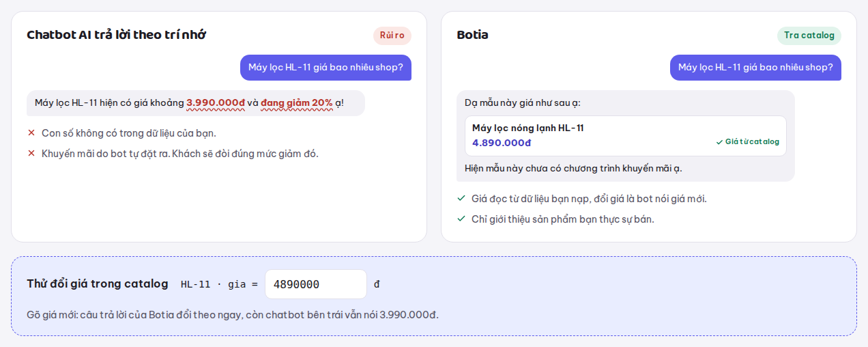Click the heading 'Chatbot AI trả lời theo trí nhớ'
Screen dimensions: 868x347
point(116,35)
